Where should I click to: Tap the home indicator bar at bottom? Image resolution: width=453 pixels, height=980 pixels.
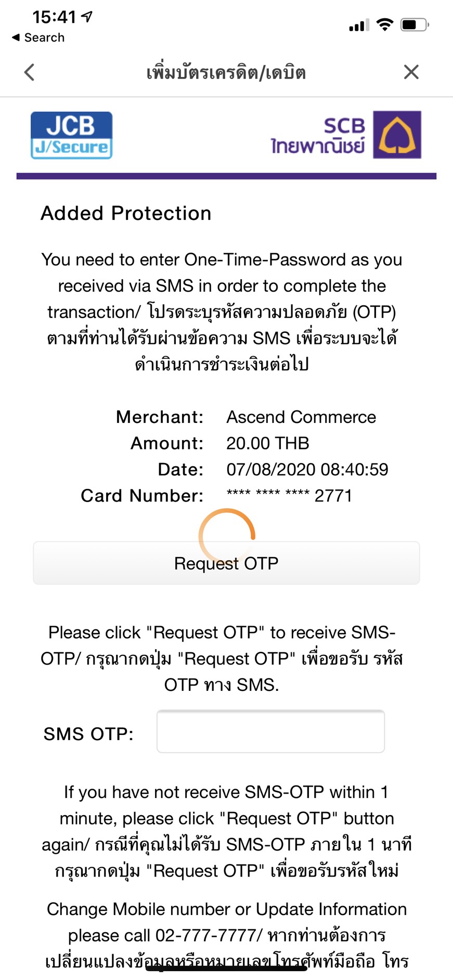(x=226, y=968)
